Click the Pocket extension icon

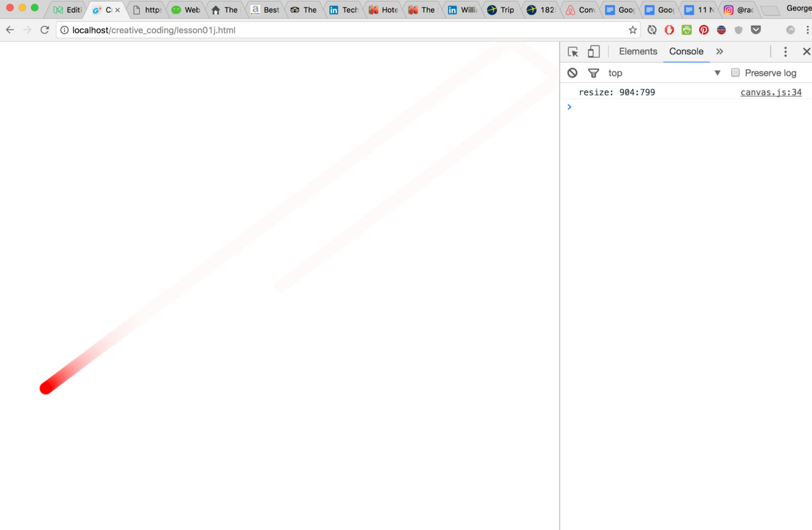[756, 30]
